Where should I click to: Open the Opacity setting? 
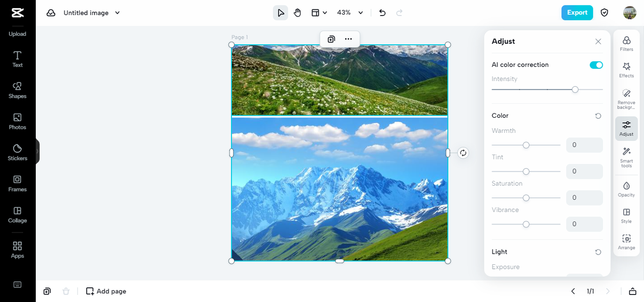(x=626, y=189)
